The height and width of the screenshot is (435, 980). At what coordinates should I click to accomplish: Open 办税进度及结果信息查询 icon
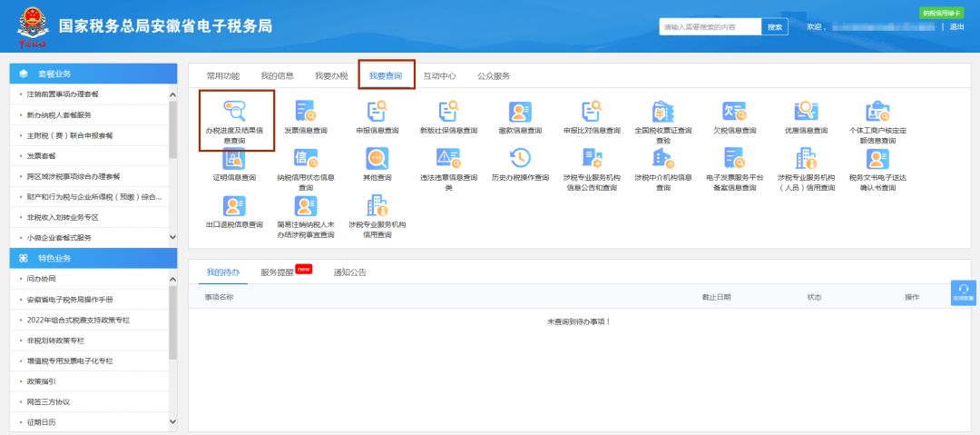tap(235, 112)
